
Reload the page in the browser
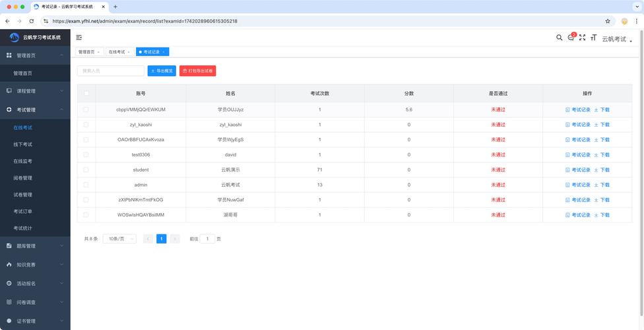coord(31,21)
